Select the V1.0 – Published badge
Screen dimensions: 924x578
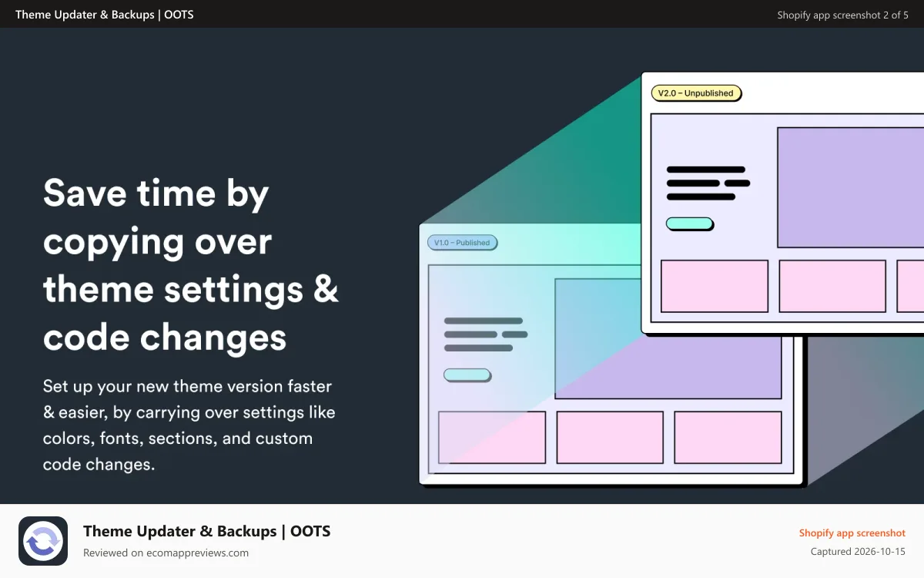(x=462, y=243)
